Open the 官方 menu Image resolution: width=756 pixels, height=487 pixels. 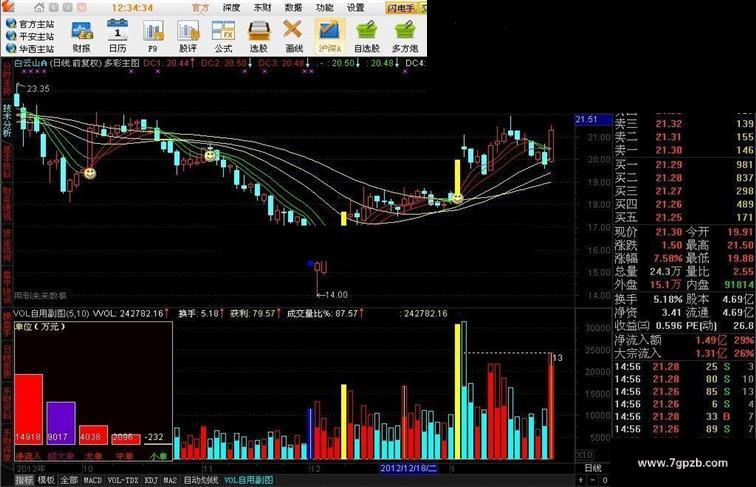pos(201,8)
